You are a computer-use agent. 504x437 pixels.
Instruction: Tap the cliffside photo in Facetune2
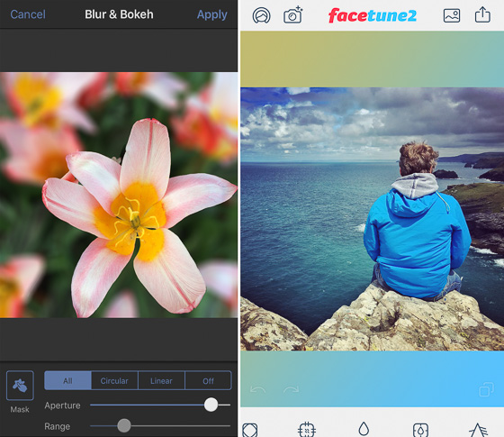373,219
